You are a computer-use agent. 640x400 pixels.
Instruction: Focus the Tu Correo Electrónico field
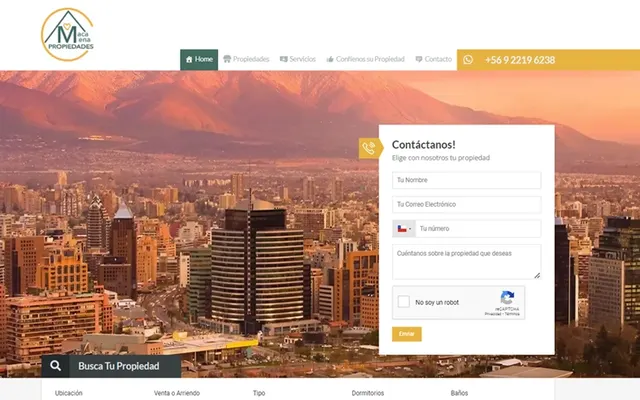pyautogui.click(x=467, y=204)
